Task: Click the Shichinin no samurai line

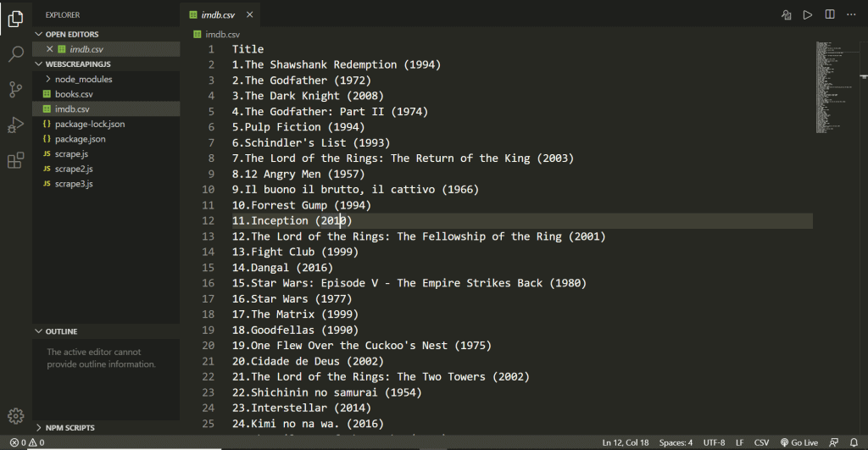Action: pos(326,392)
